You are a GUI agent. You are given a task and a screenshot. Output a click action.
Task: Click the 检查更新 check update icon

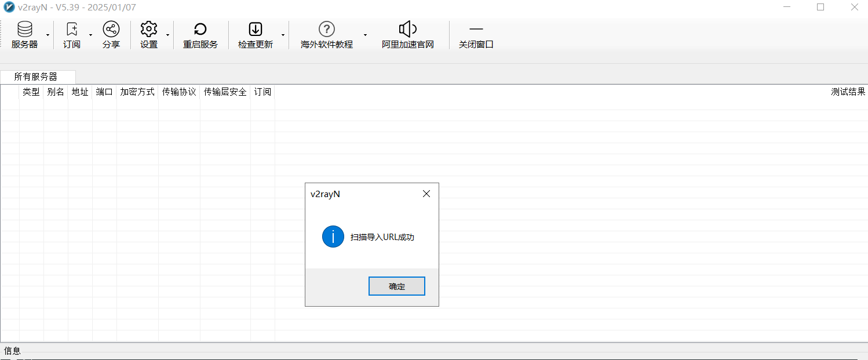tap(256, 30)
